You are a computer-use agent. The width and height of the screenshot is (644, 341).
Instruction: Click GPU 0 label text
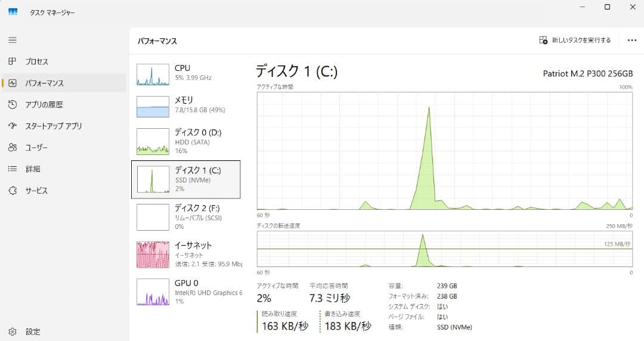[187, 283]
